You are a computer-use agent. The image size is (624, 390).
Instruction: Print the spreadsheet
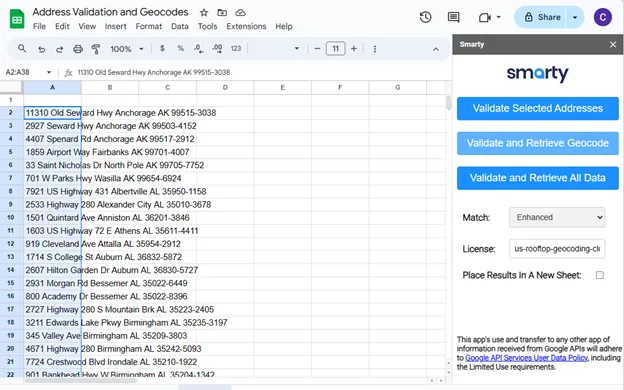pyautogui.click(x=78, y=49)
